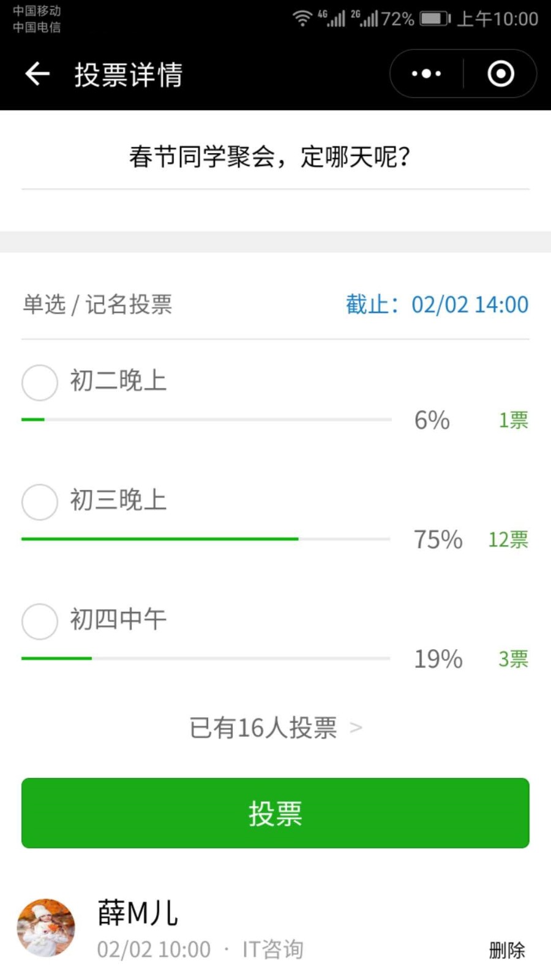This screenshot has width=551, height=980.
Task: Tap the mini program close circle icon
Action: click(500, 74)
